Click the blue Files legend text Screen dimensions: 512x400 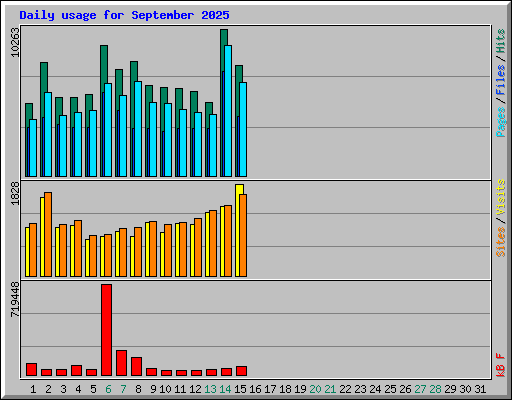pos(500,80)
